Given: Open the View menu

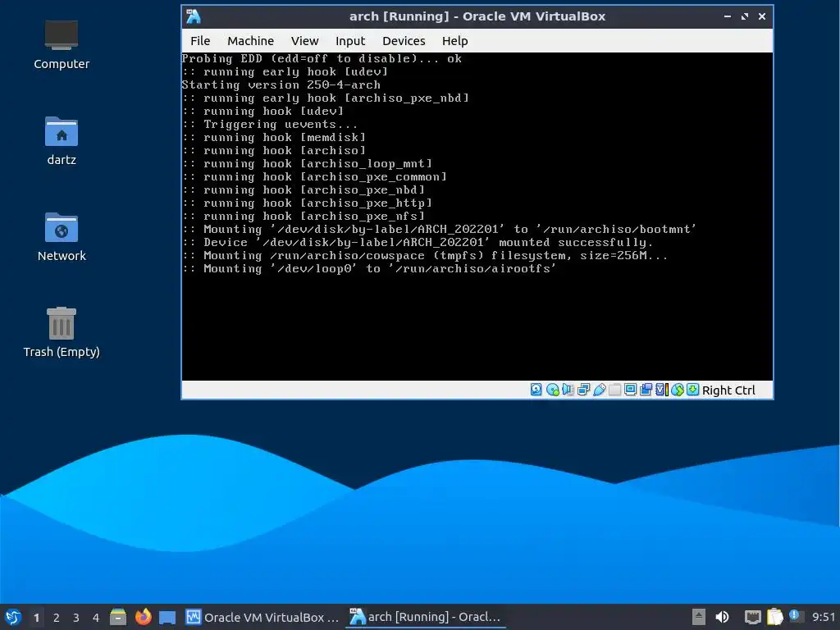Looking at the screenshot, I should (x=304, y=41).
